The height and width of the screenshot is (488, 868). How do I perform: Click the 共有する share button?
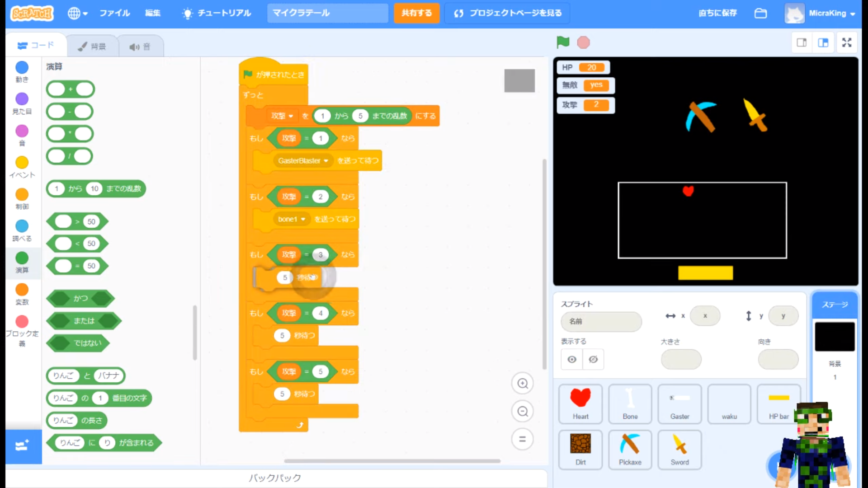(x=416, y=13)
